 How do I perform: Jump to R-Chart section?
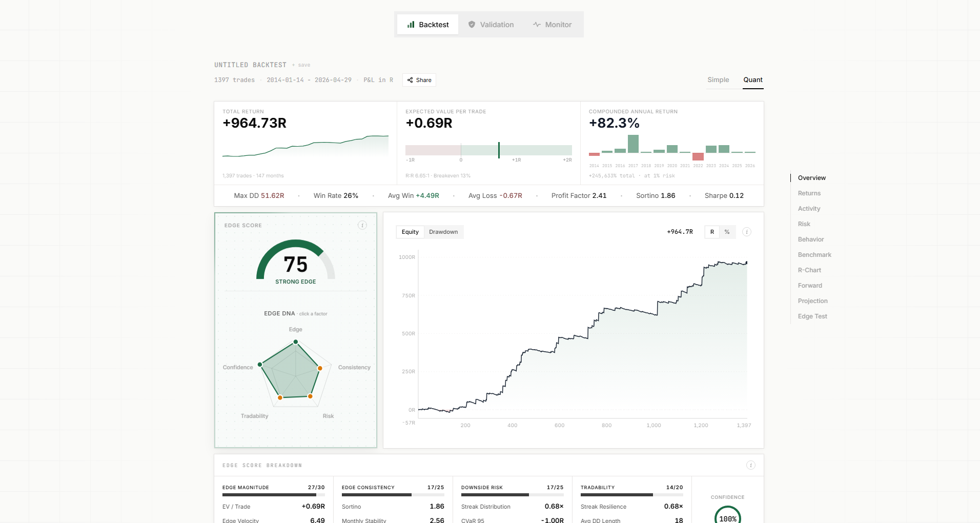[x=809, y=270]
